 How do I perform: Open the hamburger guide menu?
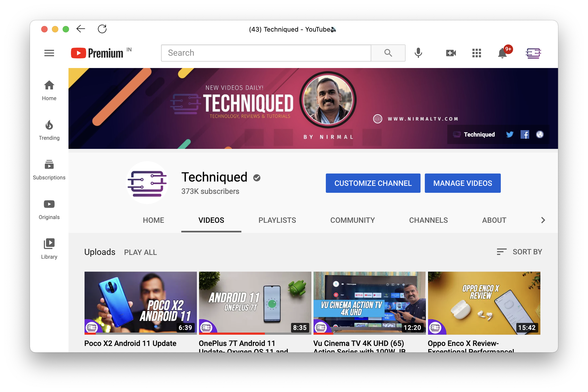49,53
